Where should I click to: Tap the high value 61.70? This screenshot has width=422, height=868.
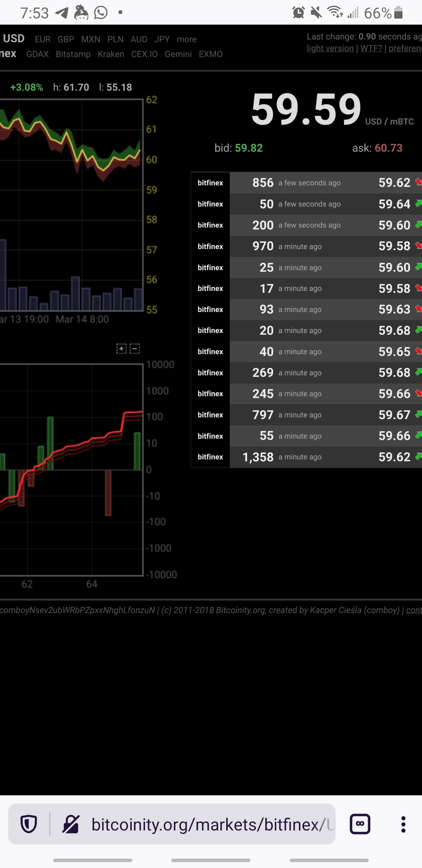[x=77, y=88]
